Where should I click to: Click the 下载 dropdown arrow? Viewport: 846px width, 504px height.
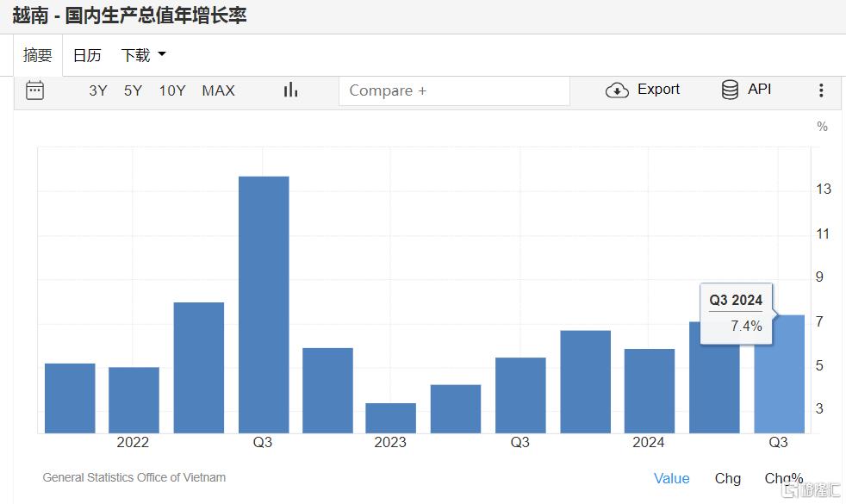point(161,54)
